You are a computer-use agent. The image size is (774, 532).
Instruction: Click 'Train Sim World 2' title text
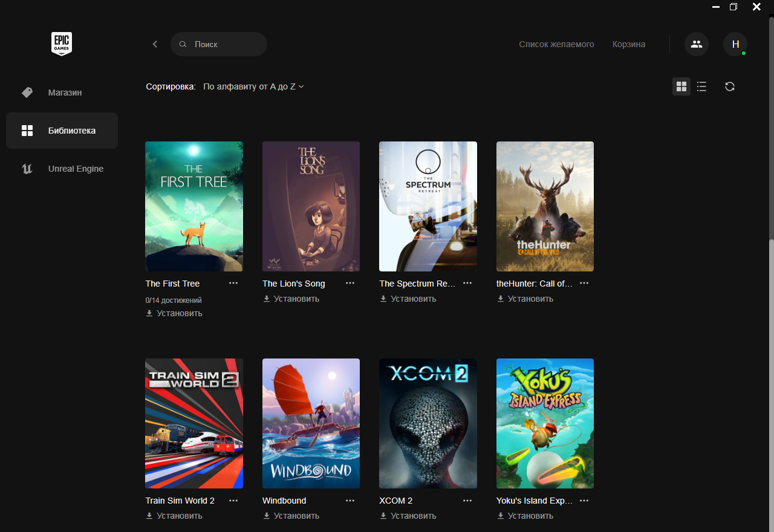(x=180, y=501)
